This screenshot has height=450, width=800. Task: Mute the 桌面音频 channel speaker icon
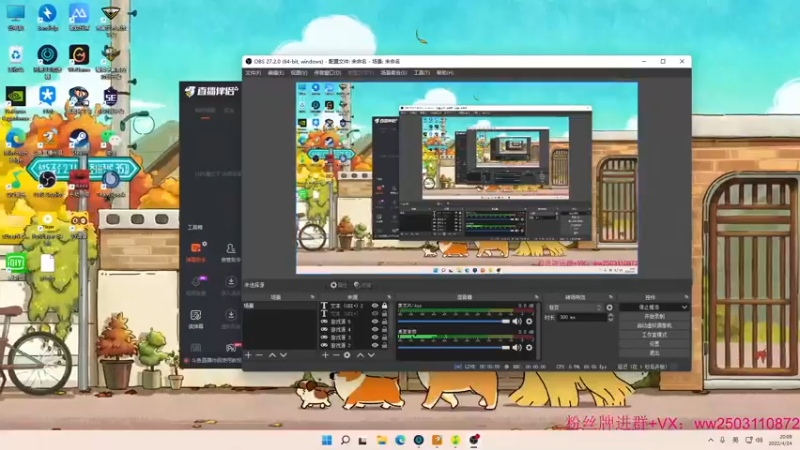click(x=517, y=347)
